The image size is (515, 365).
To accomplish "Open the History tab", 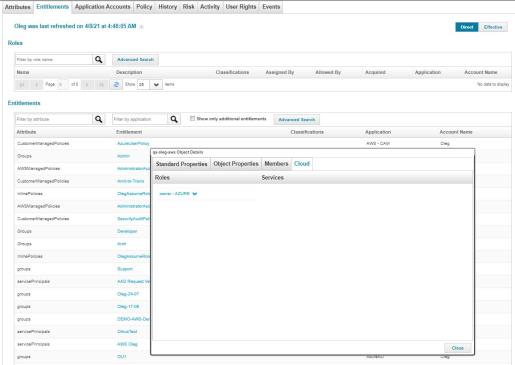I will 167,7.
